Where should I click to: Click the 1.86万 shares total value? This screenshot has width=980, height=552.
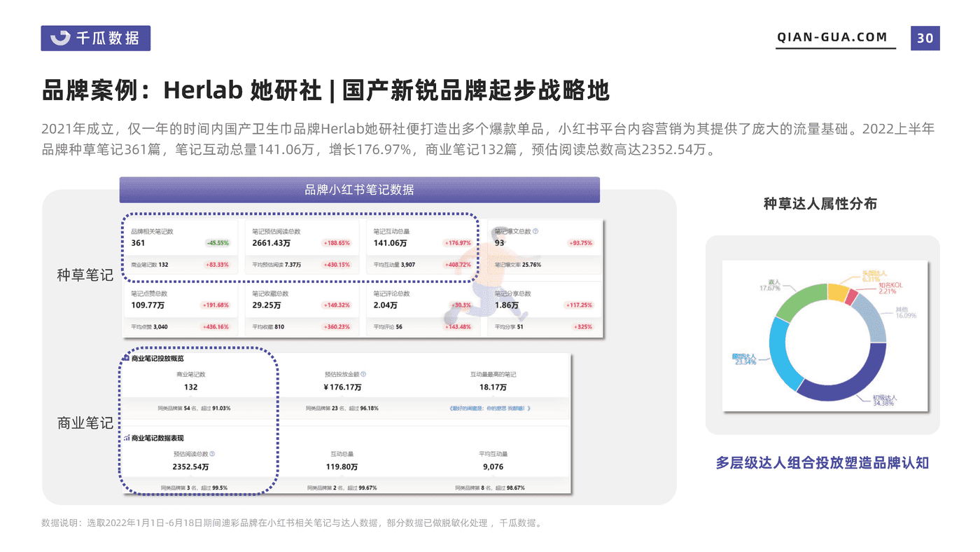[507, 305]
